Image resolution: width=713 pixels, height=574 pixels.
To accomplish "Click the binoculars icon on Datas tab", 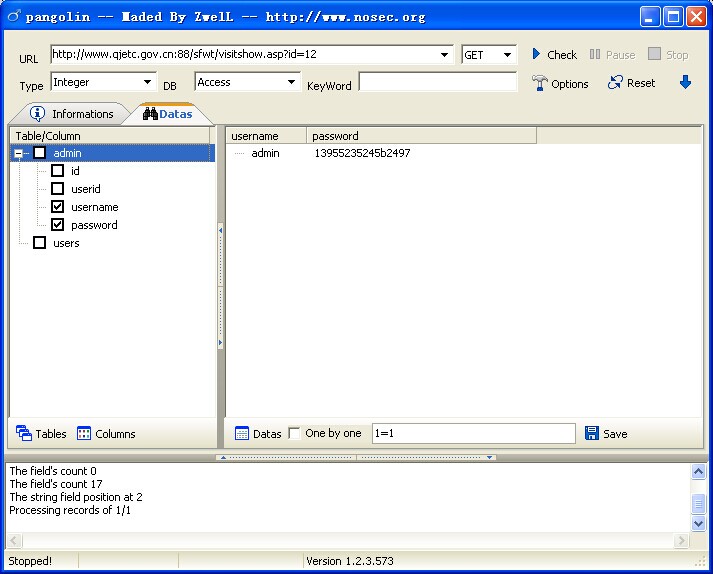I will [x=150, y=113].
